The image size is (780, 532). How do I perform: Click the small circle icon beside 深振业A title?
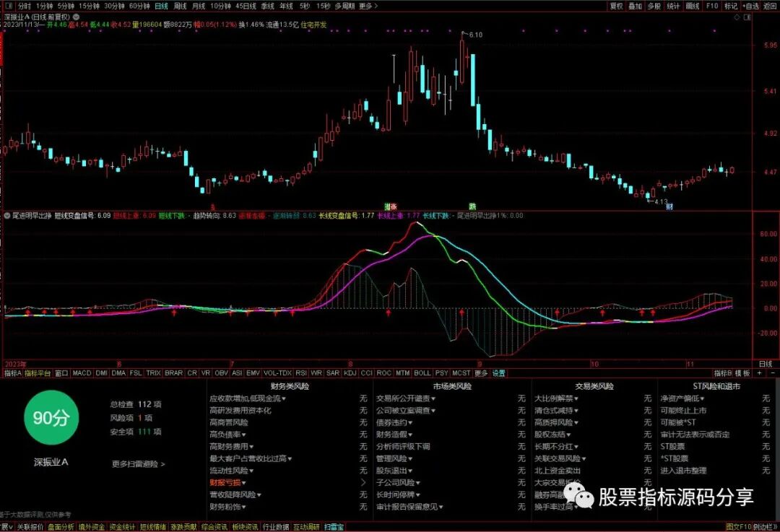tap(76, 17)
